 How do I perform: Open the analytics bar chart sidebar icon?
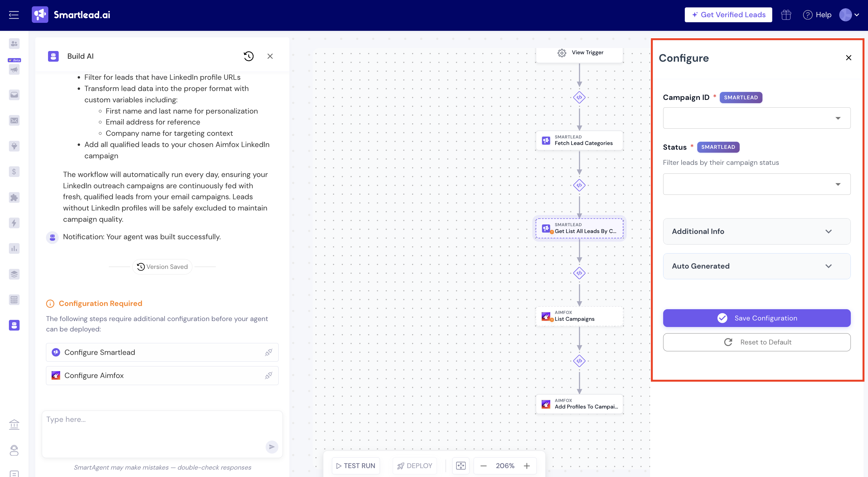tap(14, 249)
